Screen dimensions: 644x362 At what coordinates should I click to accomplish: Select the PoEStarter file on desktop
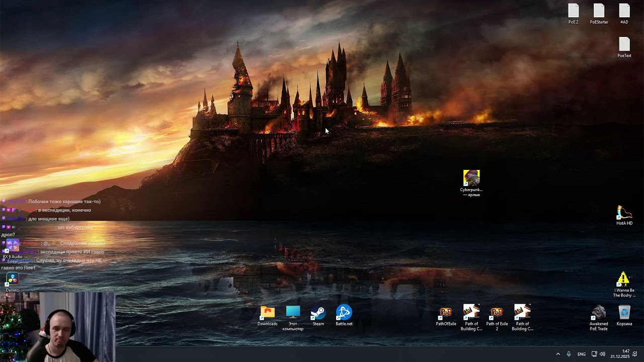pos(599,14)
